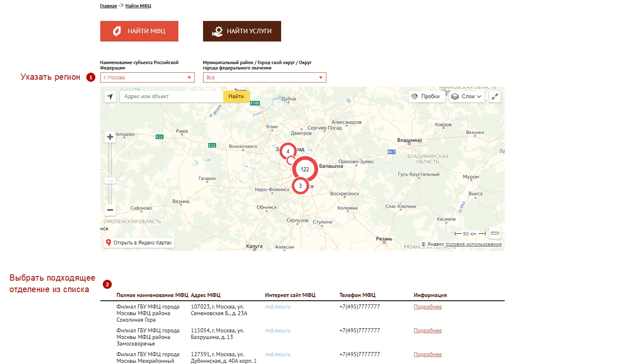Open Яндекс Условия использования link
This screenshot has height=364, width=626.
[x=474, y=244]
